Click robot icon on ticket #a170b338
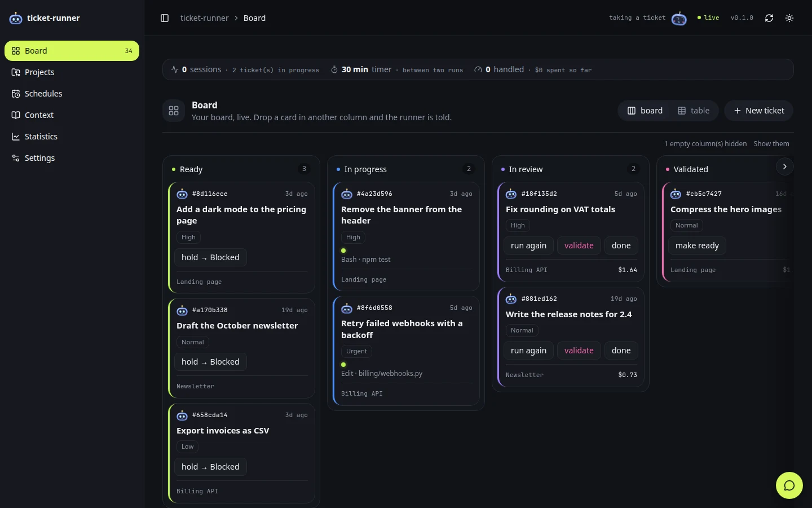Image resolution: width=812 pixels, height=508 pixels. [182, 310]
